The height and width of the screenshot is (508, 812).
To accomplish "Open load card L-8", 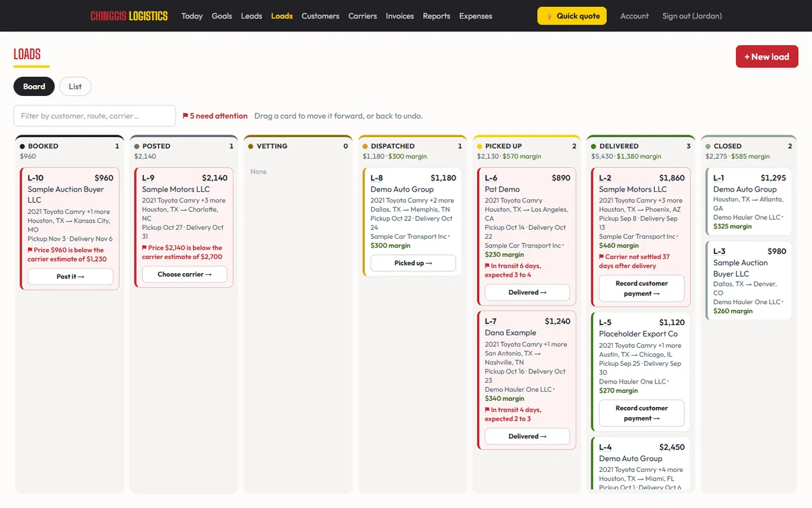I will [413, 222].
